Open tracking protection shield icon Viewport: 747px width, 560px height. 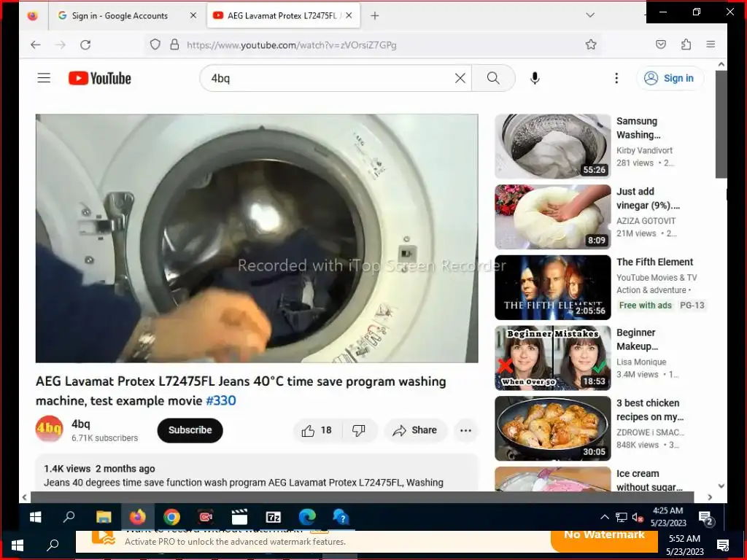(x=155, y=44)
